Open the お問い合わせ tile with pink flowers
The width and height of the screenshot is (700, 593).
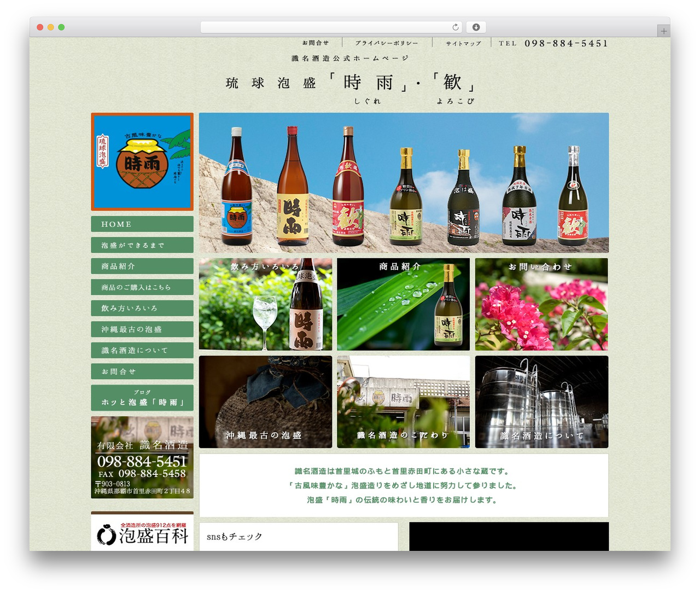point(541,304)
